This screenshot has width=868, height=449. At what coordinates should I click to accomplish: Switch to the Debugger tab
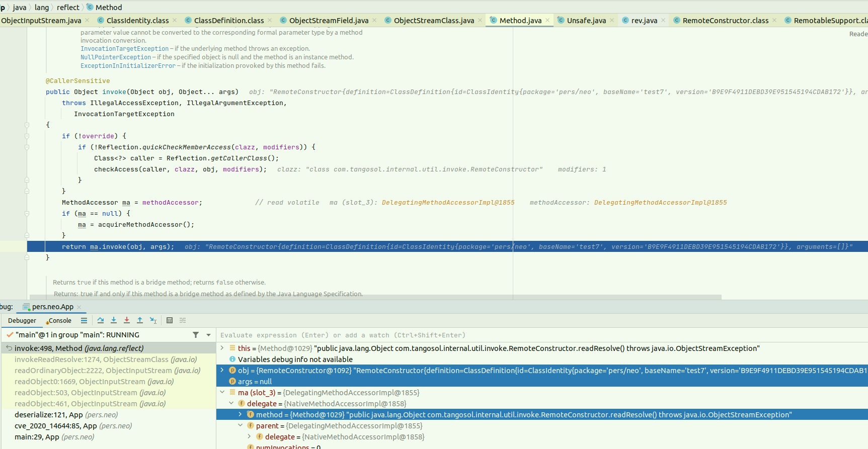22,320
